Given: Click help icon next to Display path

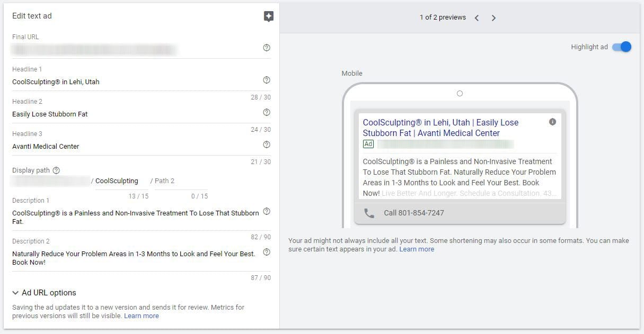Looking at the screenshot, I should (56, 170).
